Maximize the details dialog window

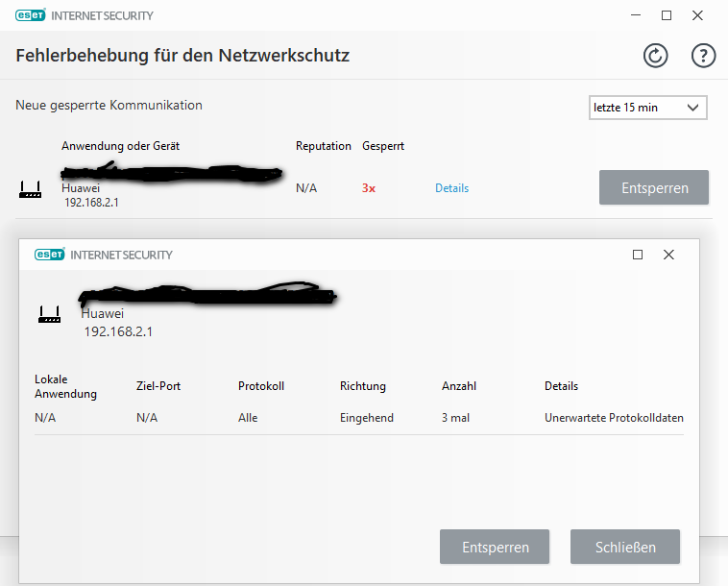[x=638, y=255]
